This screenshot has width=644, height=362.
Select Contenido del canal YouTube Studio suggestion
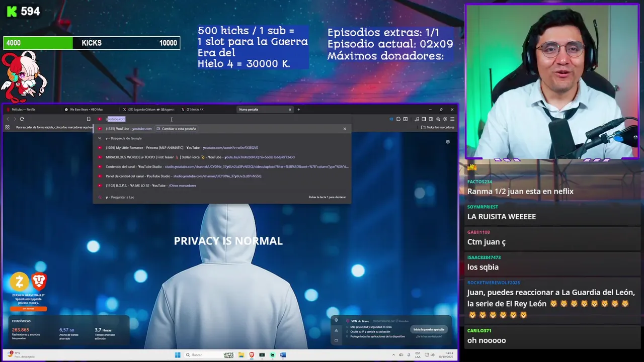click(x=222, y=166)
